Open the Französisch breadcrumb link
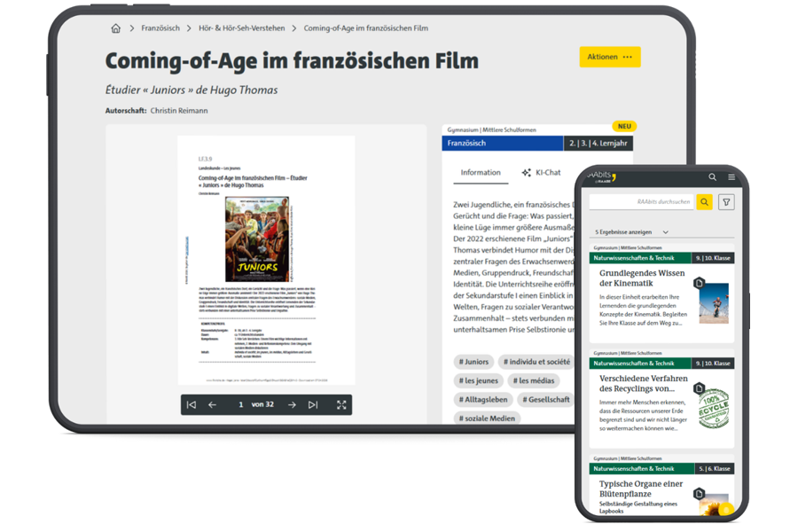Viewport: 798px width, 532px height. pos(160,28)
